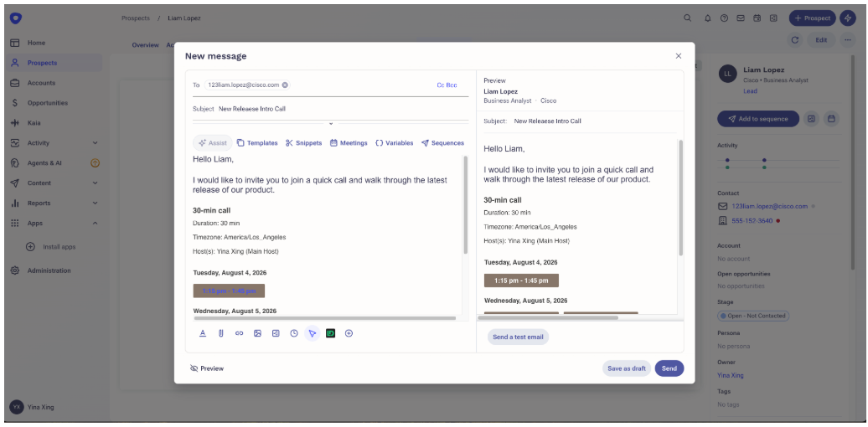Click the Outreach logo in sidebar
Screen dimensions: 868x427
click(x=15, y=18)
